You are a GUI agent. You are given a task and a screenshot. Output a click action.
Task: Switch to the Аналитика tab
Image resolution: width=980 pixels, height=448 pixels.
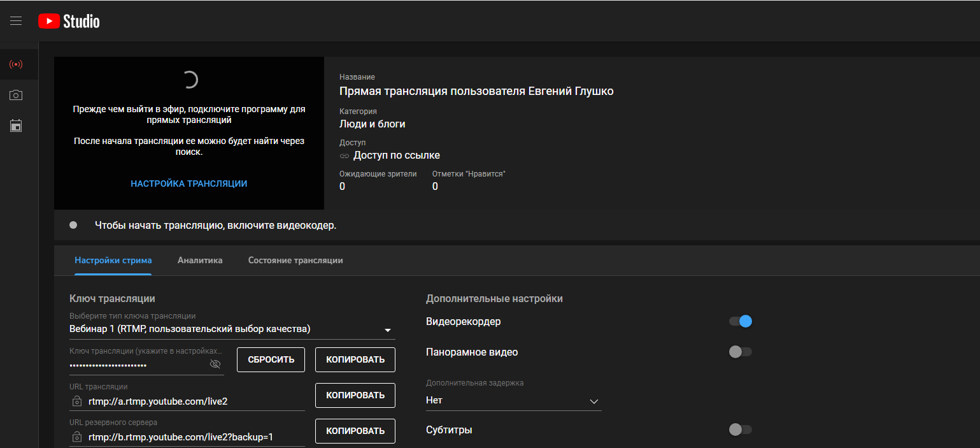click(200, 260)
